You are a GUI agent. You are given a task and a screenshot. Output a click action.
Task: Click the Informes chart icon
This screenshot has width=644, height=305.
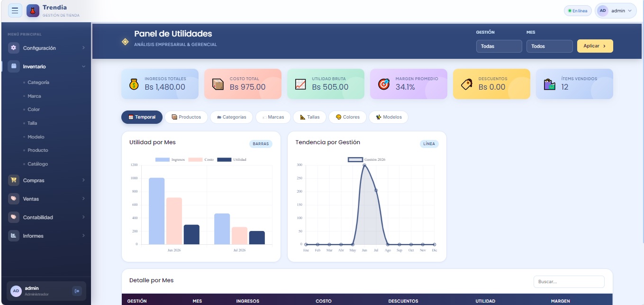[x=14, y=236]
